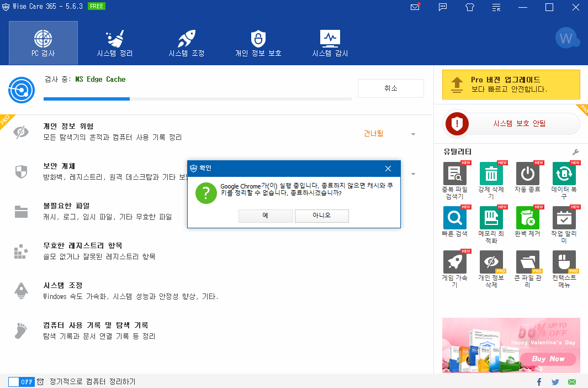Screen dimensions: 588x388
Task: Go to 개인 정보 보호 tab
Action: 258,43
